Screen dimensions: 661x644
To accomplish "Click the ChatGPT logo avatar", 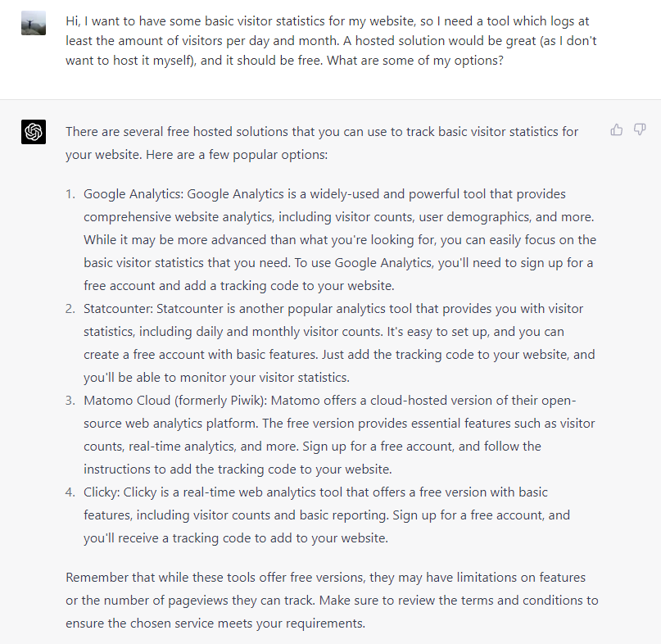I will pyautogui.click(x=34, y=132).
